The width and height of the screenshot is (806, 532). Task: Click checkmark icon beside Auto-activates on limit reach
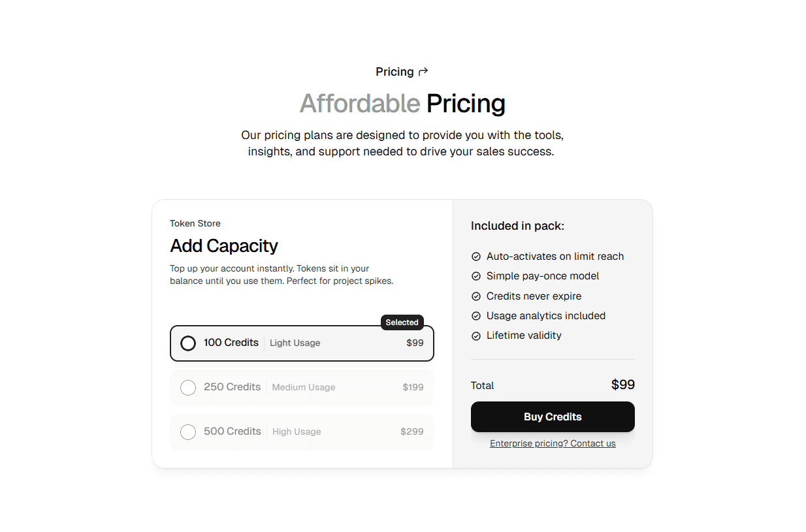[476, 256]
